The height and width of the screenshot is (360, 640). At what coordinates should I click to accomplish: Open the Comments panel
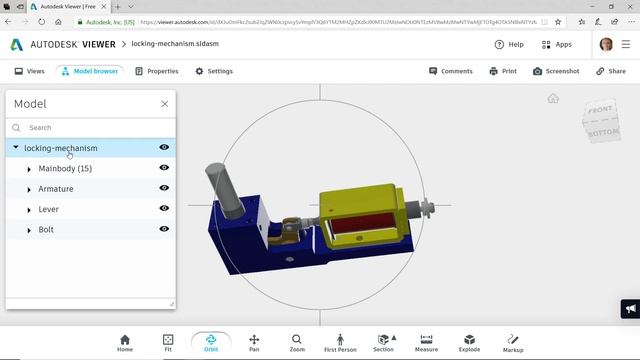pos(451,71)
